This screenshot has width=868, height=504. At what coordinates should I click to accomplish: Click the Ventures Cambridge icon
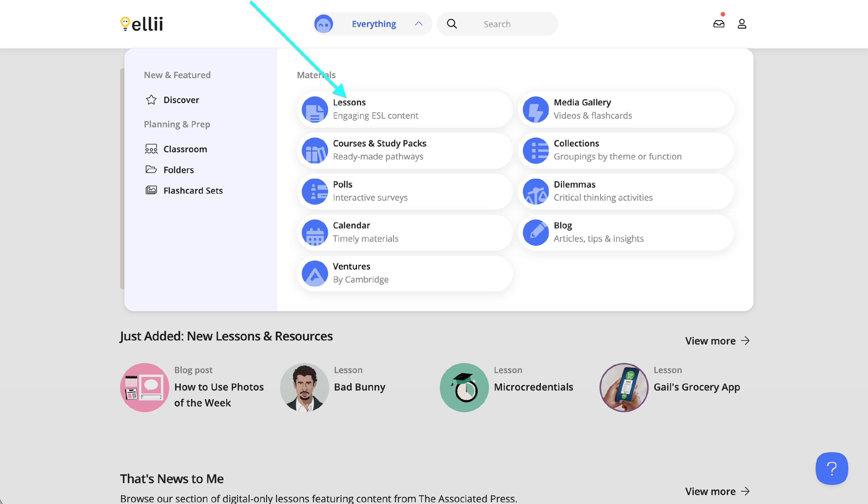click(315, 273)
